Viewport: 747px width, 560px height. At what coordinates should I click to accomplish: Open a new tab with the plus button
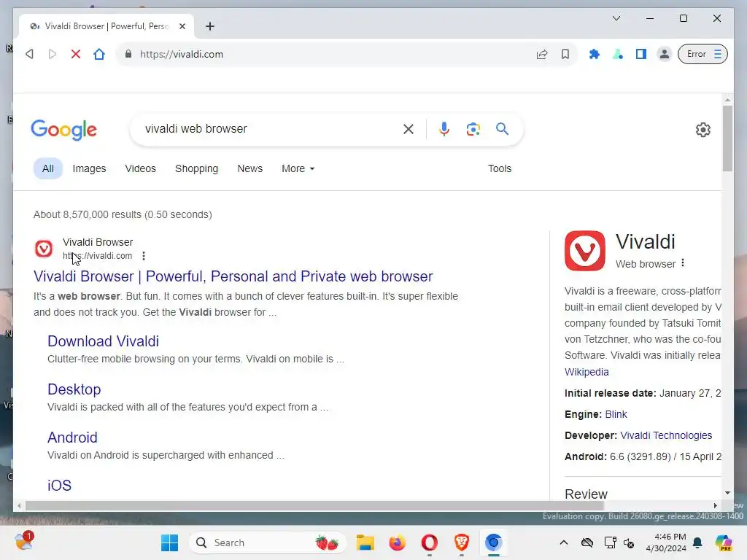click(x=210, y=26)
